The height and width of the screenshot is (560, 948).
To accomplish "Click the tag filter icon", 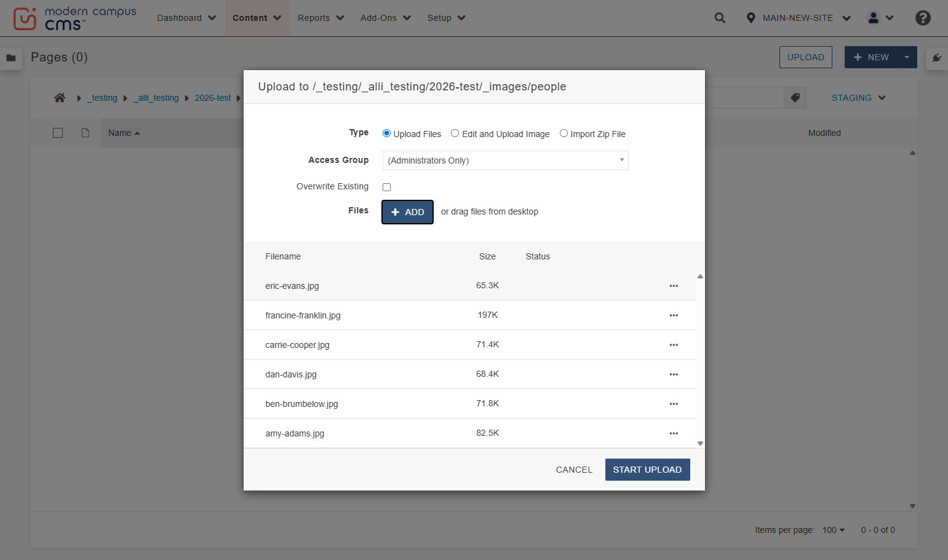I will [x=795, y=98].
